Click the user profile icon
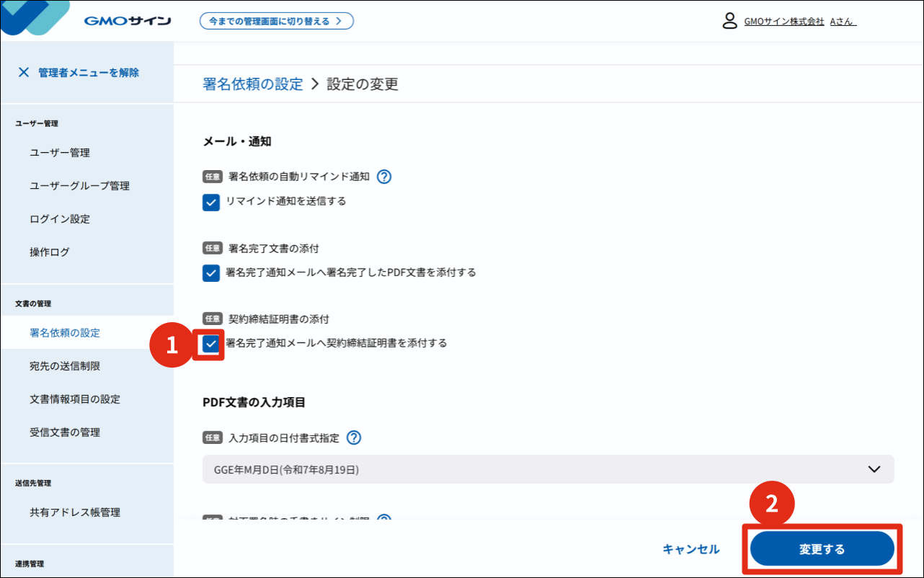The image size is (924, 578). (729, 21)
